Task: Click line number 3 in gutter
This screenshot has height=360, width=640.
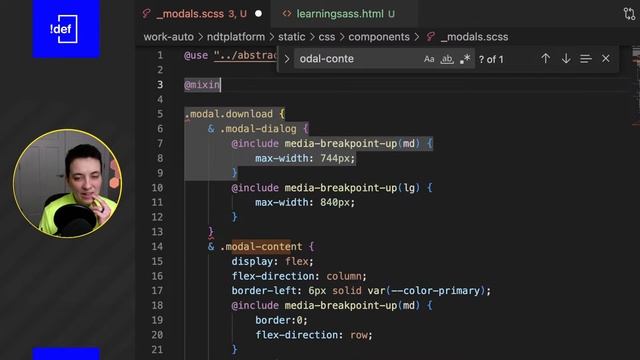Action: coord(160,84)
